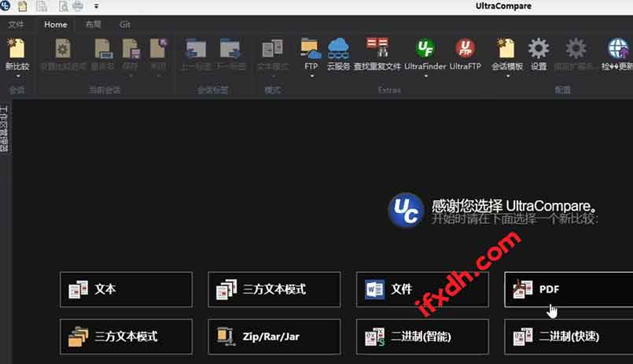Click the yellow new-file quick access icon
633x364 pixels.
point(23,6)
